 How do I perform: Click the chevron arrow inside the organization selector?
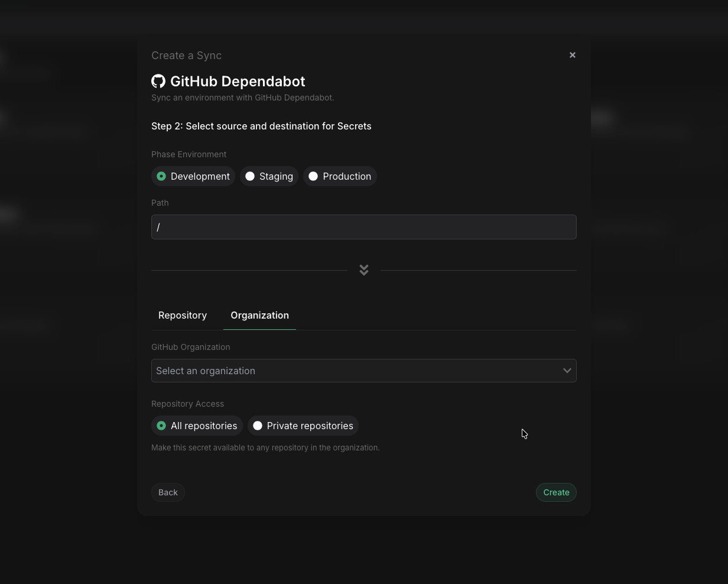tap(567, 371)
